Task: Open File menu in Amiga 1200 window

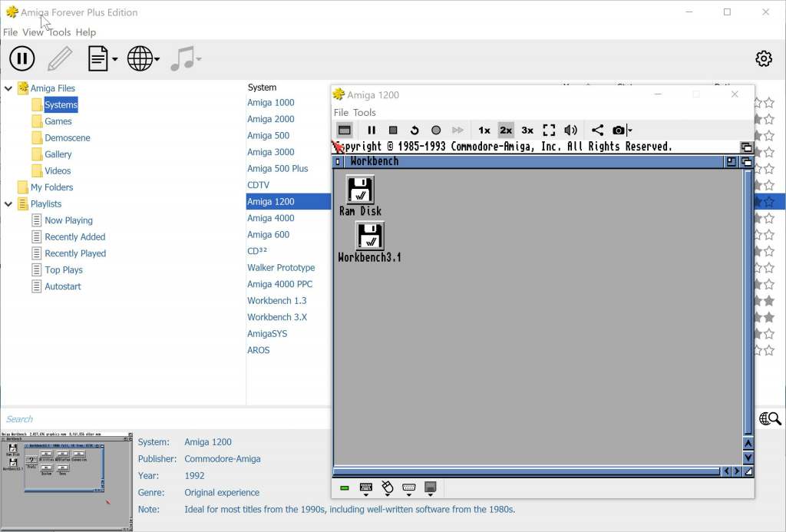Action: (341, 112)
